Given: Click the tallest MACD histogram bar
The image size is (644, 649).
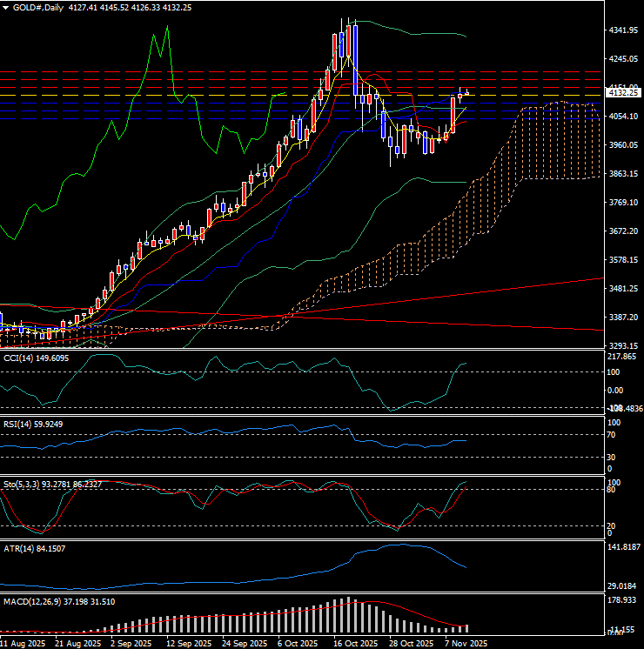Looking at the screenshot, I should 348,614.
